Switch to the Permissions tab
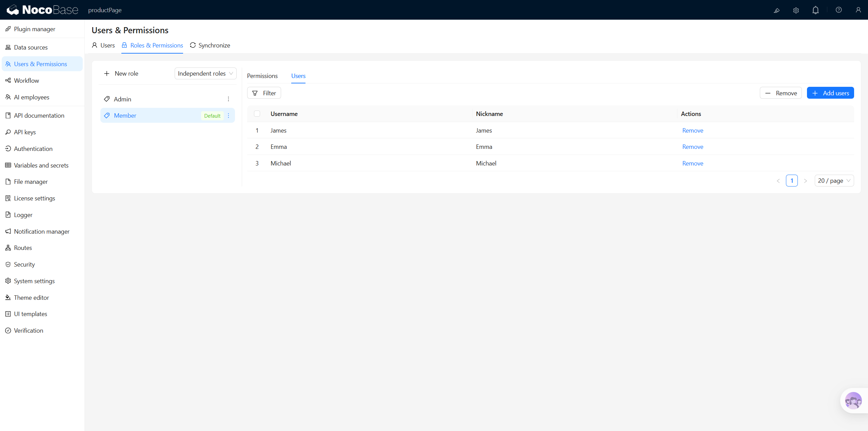 pos(262,76)
